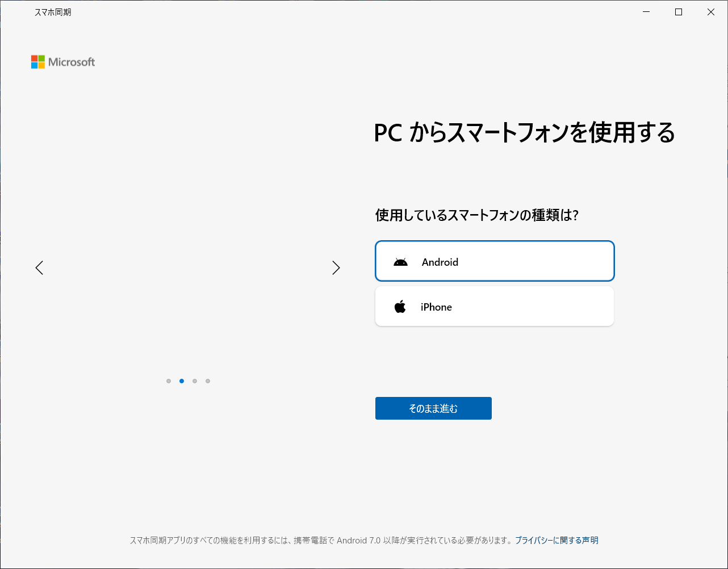Click the Microsoft logo
Image resolution: width=728 pixels, height=569 pixels.
click(x=63, y=62)
